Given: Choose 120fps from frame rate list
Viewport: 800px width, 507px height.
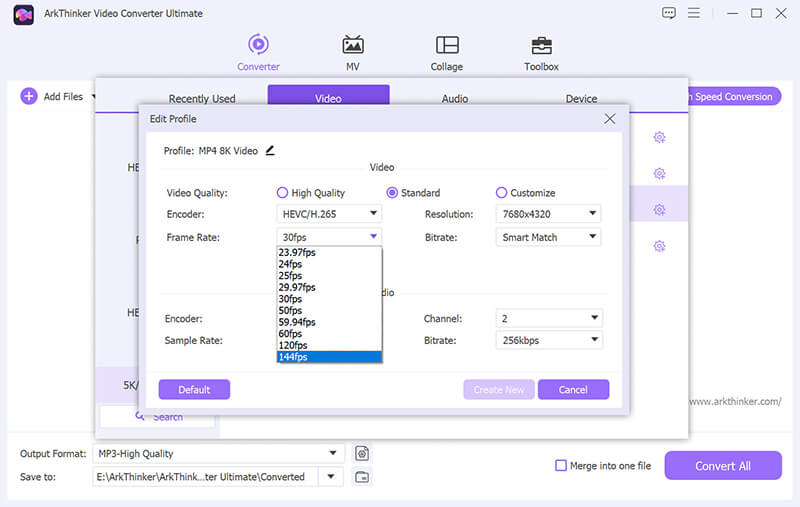Looking at the screenshot, I should point(329,345).
